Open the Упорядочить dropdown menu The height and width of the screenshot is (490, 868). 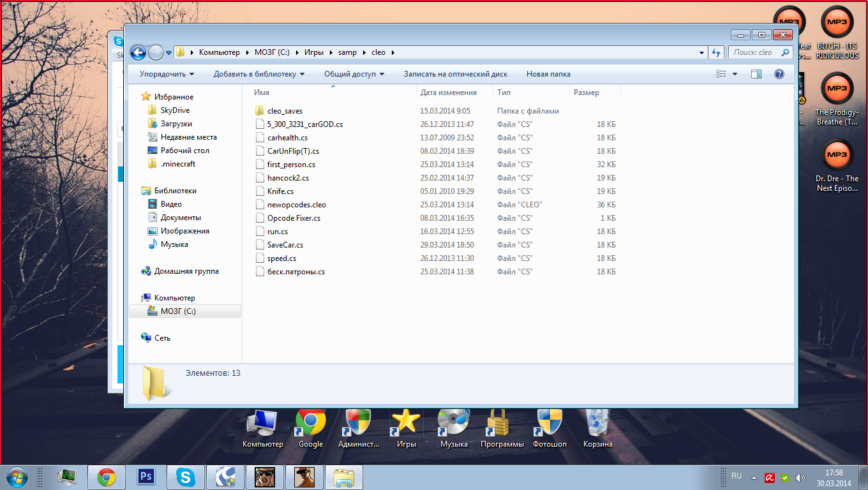pyautogui.click(x=167, y=74)
